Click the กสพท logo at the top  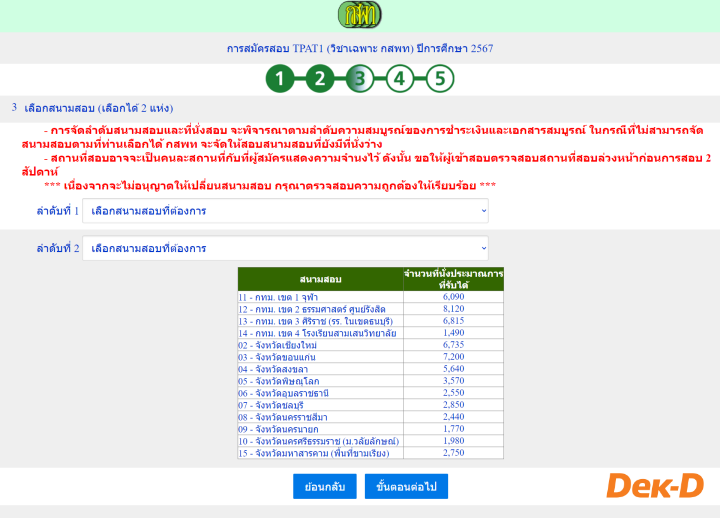(360, 16)
